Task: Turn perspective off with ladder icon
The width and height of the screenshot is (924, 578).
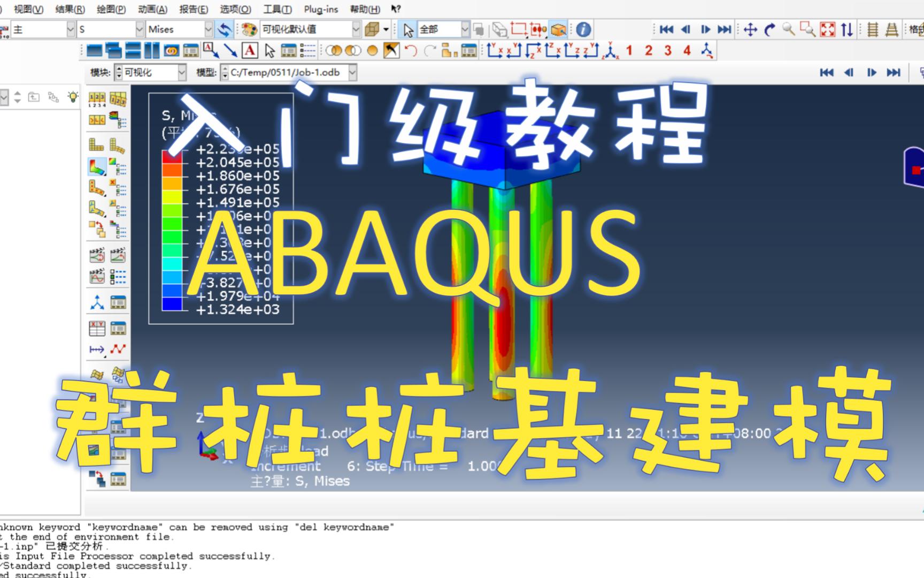Action: (873, 29)
